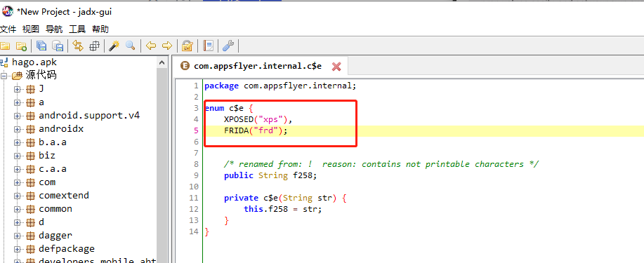Select package d in the tree
Viewport: 644px width, 263px height.
pos(41,222)
